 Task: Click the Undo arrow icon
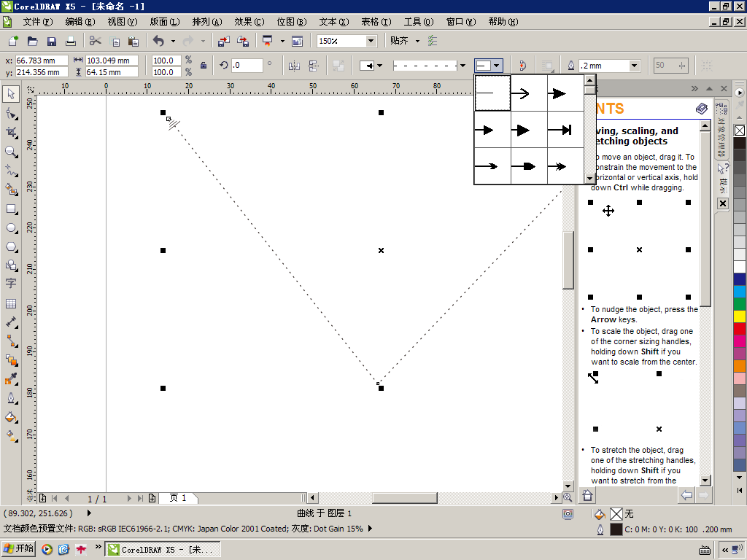(x=158, y=41)
